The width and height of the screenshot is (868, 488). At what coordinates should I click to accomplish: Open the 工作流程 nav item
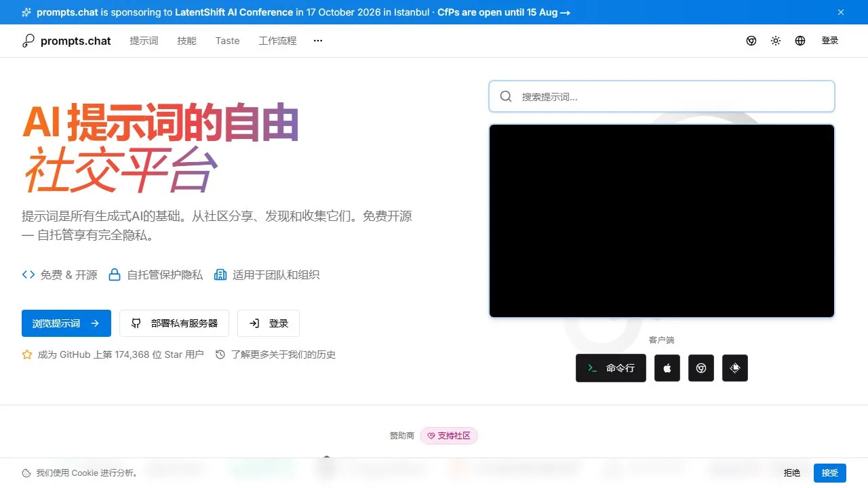[277, 41]
